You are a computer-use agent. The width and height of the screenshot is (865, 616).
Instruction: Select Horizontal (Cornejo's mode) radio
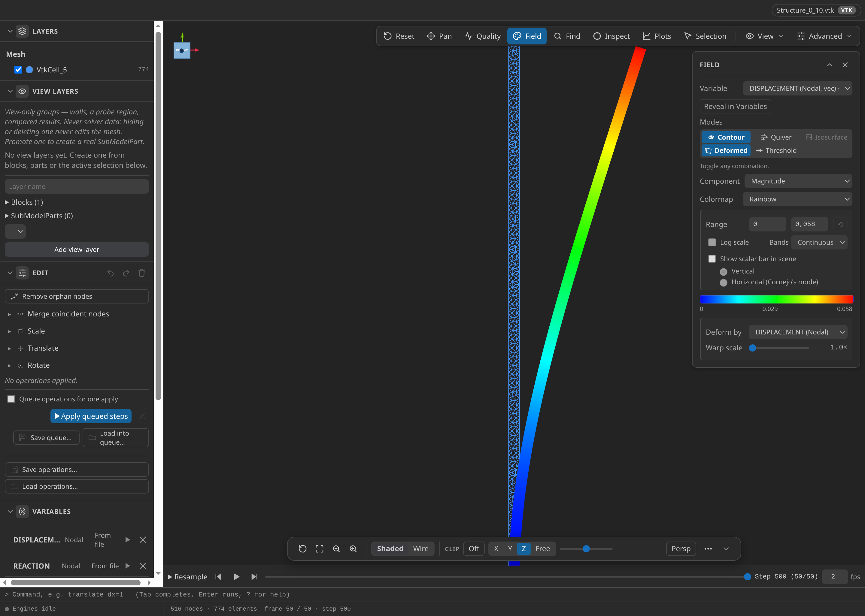coord(724,282)
